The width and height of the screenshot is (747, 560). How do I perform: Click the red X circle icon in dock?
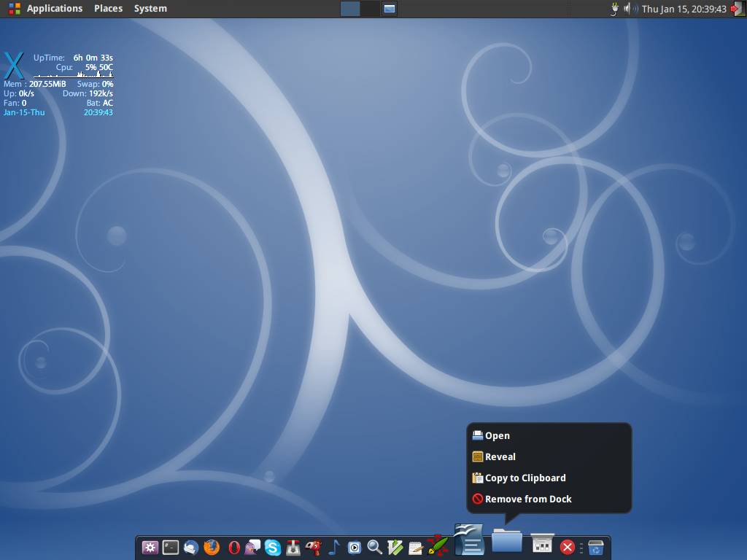568,548
